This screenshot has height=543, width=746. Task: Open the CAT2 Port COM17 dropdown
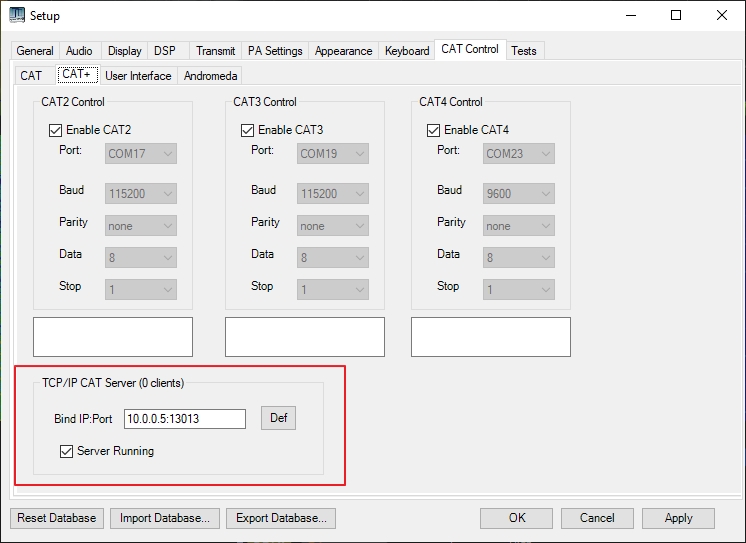click(x=141, y=154)
